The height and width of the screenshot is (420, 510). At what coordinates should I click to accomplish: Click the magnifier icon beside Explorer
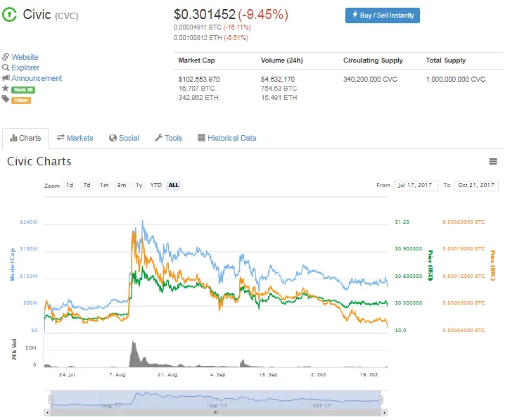click(x=6, y=68)
